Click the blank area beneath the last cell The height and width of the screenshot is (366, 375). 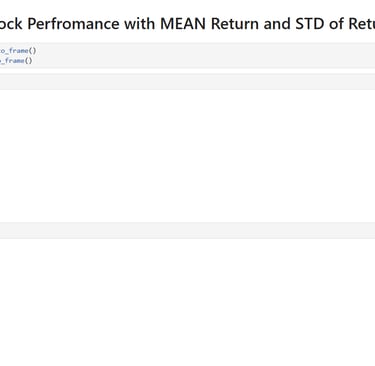tap(187, 302)
